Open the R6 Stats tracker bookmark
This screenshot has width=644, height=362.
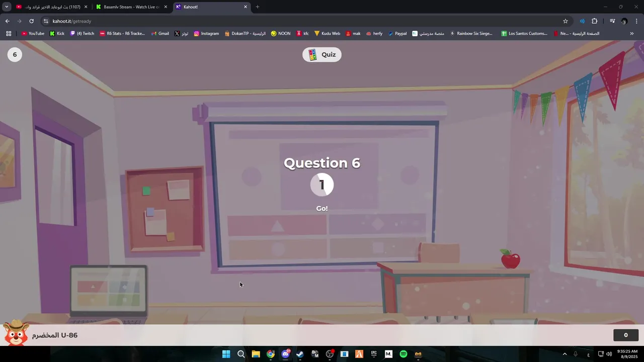pos(122,34)
